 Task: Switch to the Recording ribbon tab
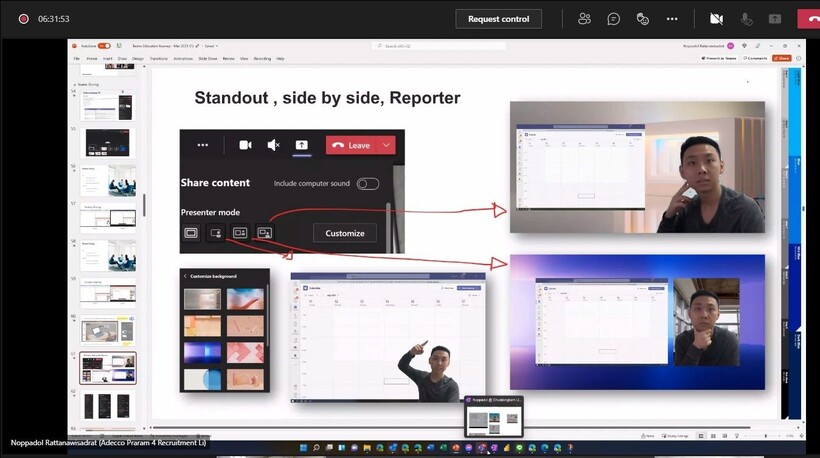[x=263, y=59]
